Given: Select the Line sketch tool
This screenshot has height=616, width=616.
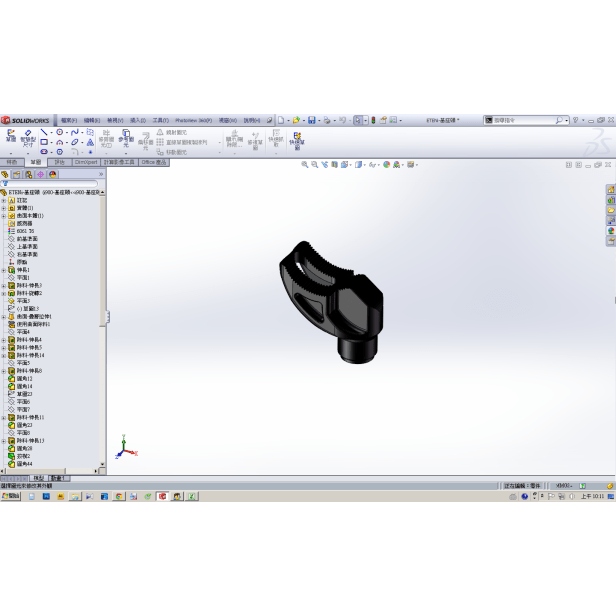Looking at the screenshot, I should (44, 132).
